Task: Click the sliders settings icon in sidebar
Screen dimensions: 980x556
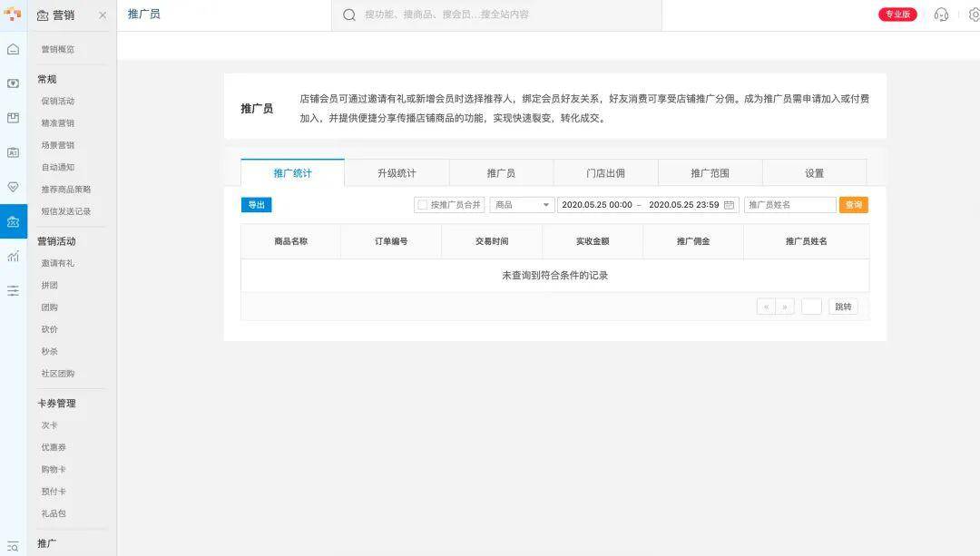Action: tap(13, 291)
